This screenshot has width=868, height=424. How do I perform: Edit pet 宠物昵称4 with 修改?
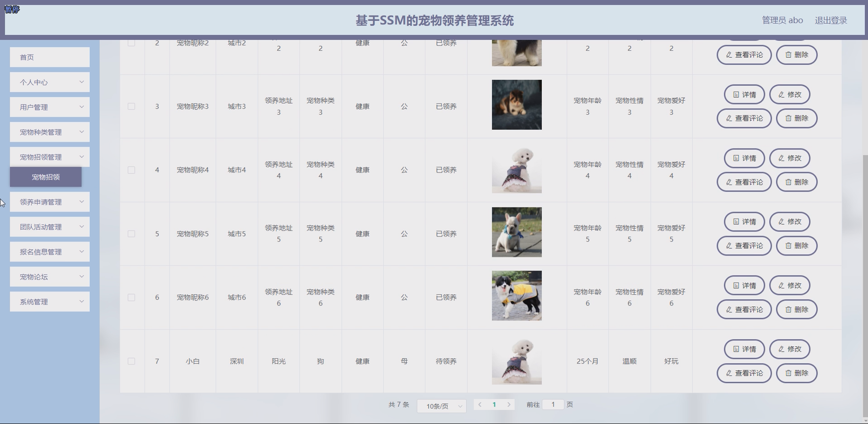pos(790,158)
